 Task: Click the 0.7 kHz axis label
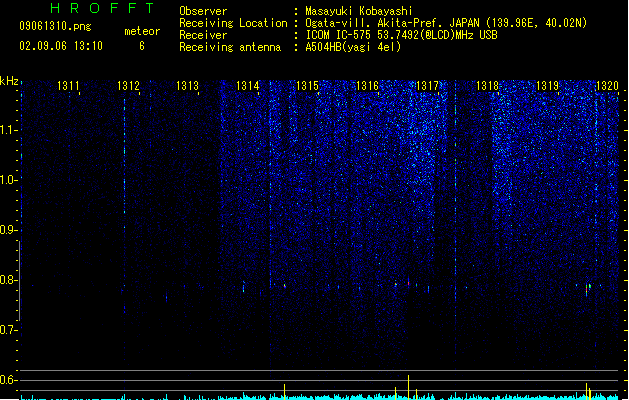coord(8,330)
